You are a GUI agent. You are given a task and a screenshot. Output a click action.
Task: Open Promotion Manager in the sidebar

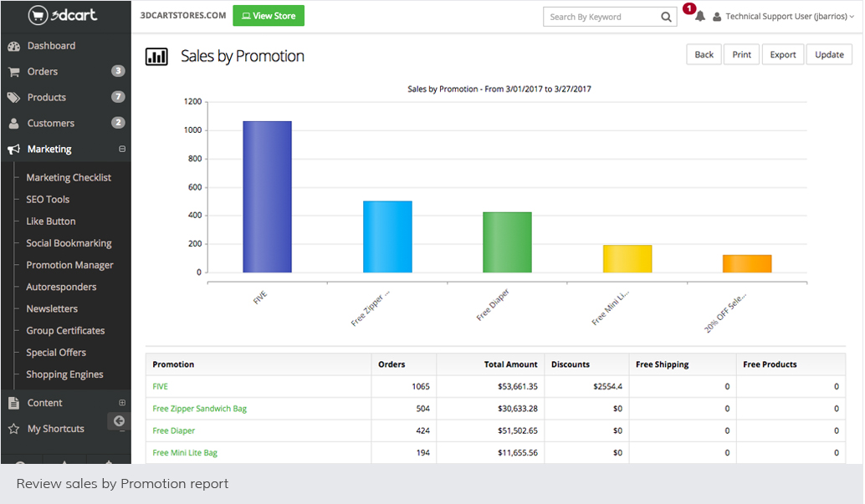point(69,265)
